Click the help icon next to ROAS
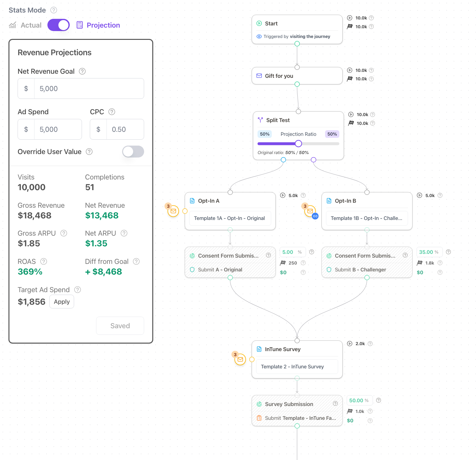The image size is (476, 460). tap(44, 261)
